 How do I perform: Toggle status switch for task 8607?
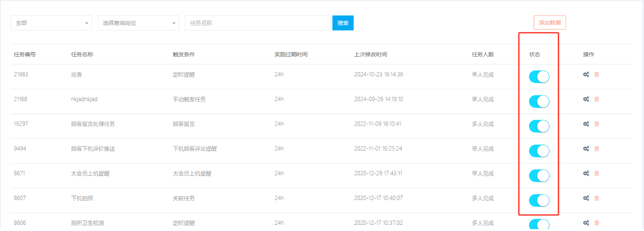tap(539, 200)
